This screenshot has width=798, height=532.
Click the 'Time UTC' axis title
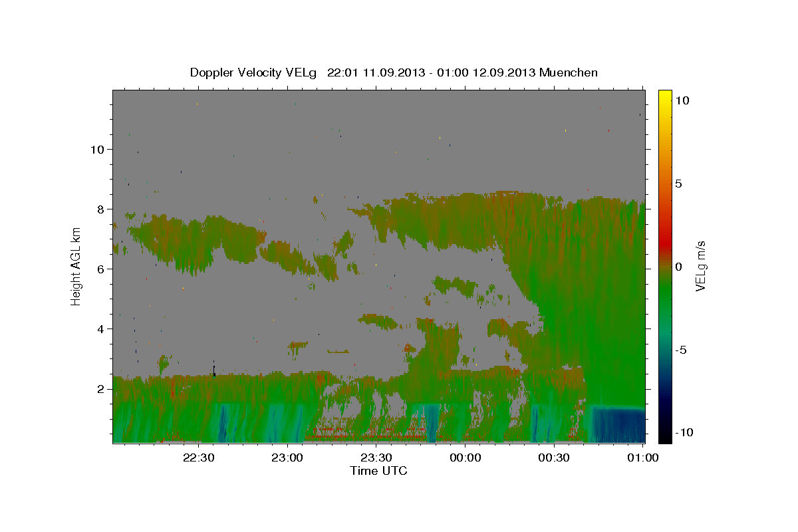point(378,471)
